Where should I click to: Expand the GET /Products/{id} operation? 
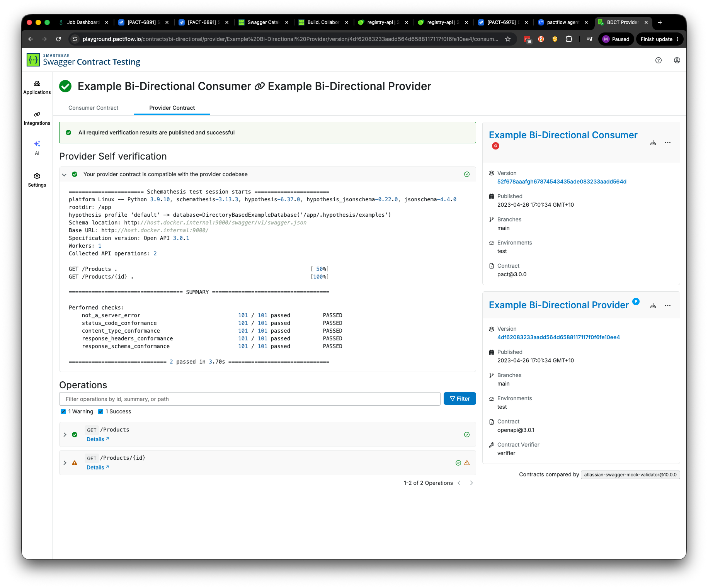click(x=65, y=463)
